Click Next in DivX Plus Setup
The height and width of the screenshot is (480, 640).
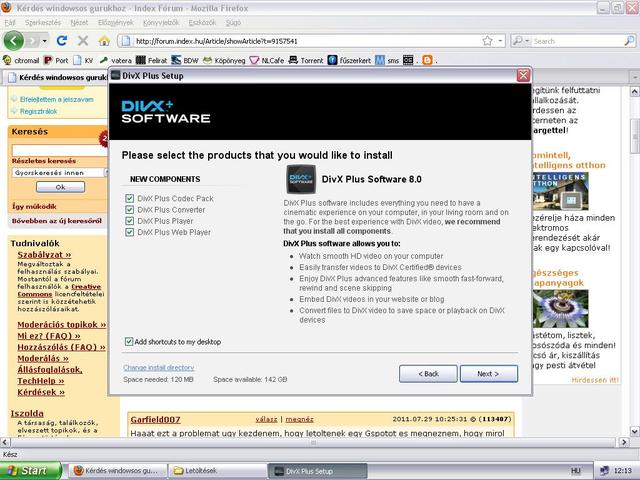489,373
